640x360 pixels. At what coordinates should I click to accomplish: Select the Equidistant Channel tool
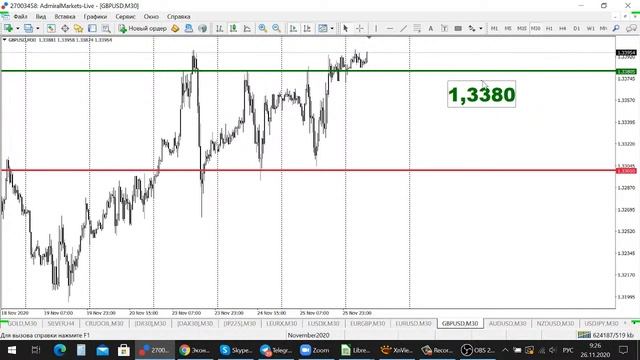417,28
